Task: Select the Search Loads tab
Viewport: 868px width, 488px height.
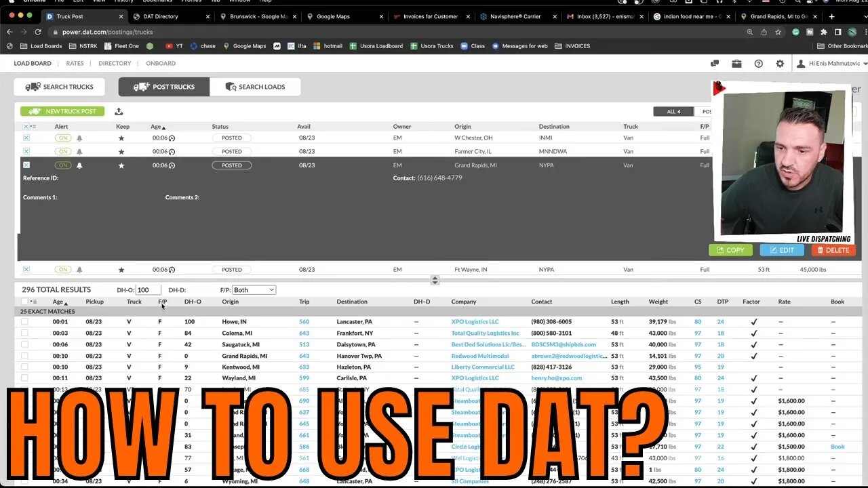Action: 255,87
